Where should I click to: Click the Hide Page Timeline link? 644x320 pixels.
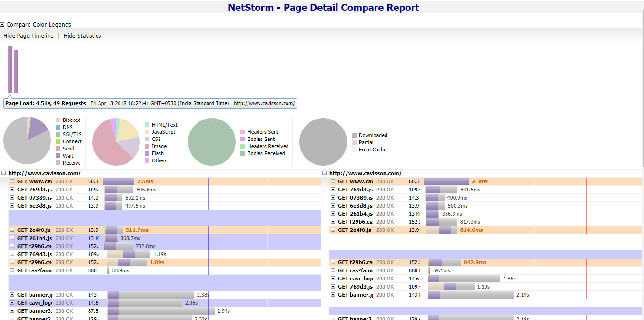click(29, 36)
